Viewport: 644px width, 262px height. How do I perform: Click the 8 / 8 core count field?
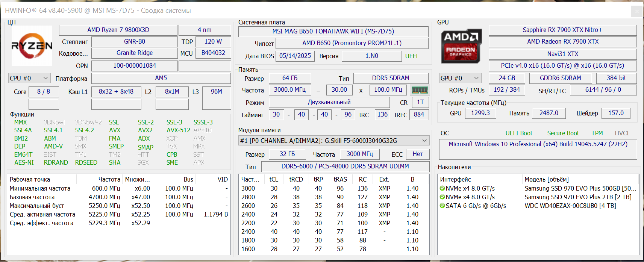[x=44, y=92]
